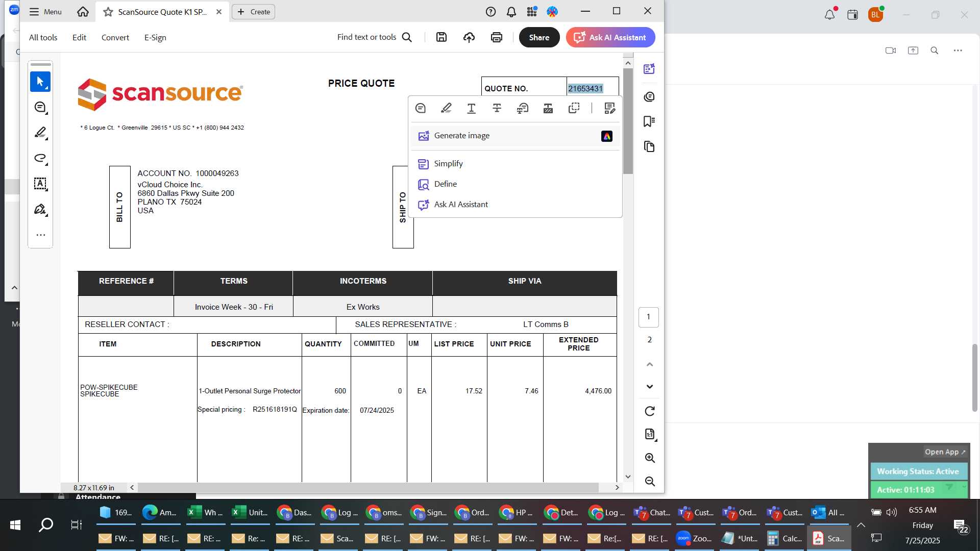This screenshot has width=980, height=551.
Task: Choose Ask AI Assistant in context menu
Action: [x=516, y=205]
